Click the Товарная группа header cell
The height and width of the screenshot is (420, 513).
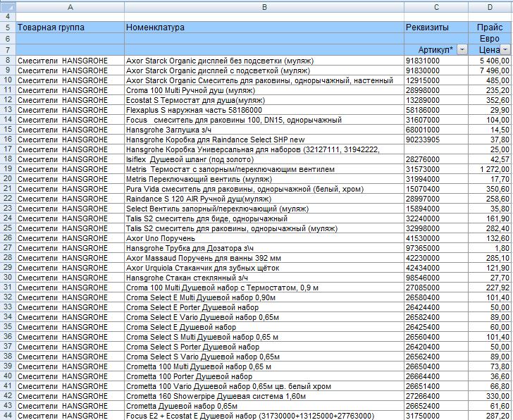click(70, 27)
